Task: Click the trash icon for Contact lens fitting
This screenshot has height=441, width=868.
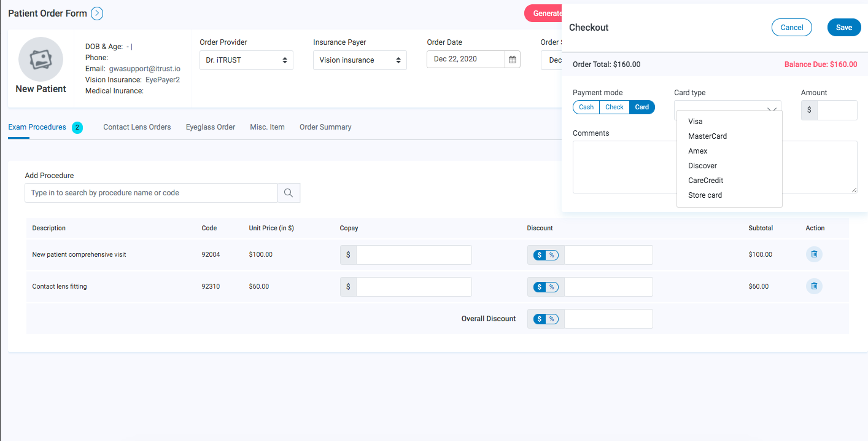Action: pyautogui.click(x=814, y=286)
